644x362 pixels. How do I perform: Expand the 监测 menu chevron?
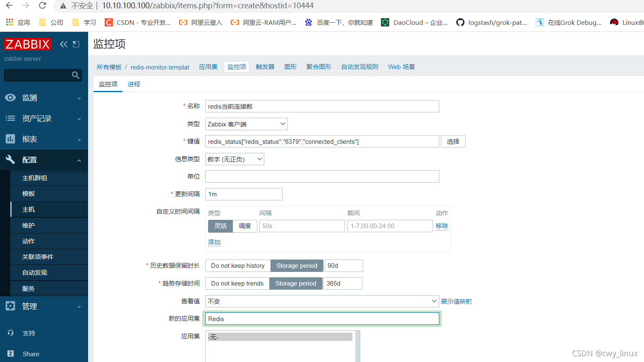(x=79, y=98)
